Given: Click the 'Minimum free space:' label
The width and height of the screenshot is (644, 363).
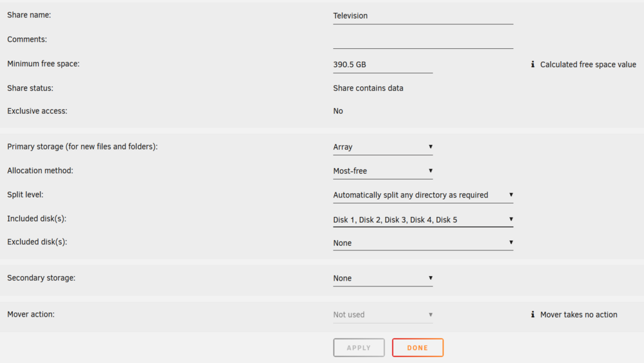Looking at the screenshot, I should 43,64.
